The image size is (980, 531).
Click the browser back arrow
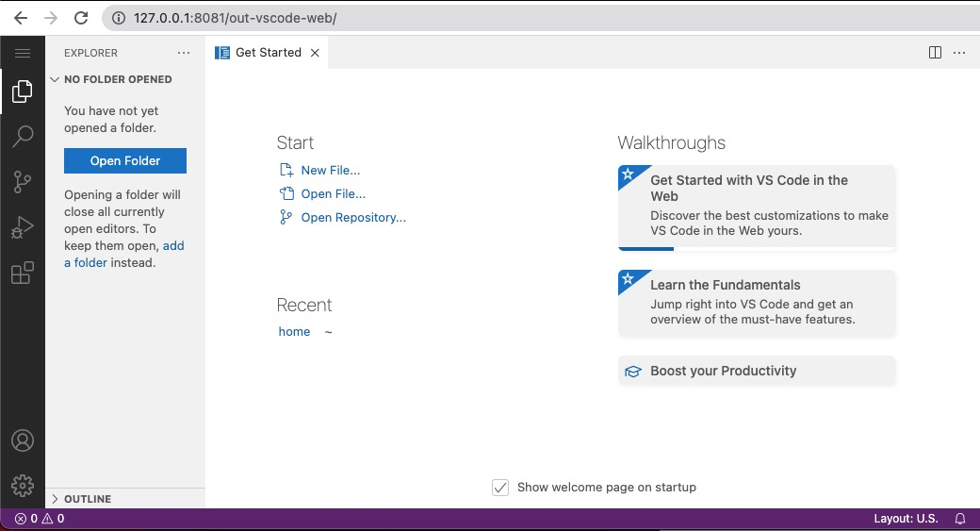[x=21, y=18]
